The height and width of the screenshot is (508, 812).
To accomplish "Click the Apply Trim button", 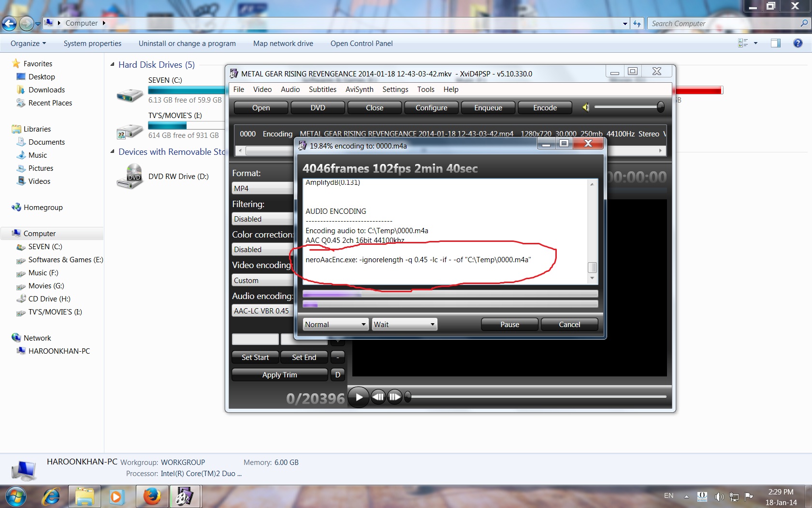I will point(279,374).
